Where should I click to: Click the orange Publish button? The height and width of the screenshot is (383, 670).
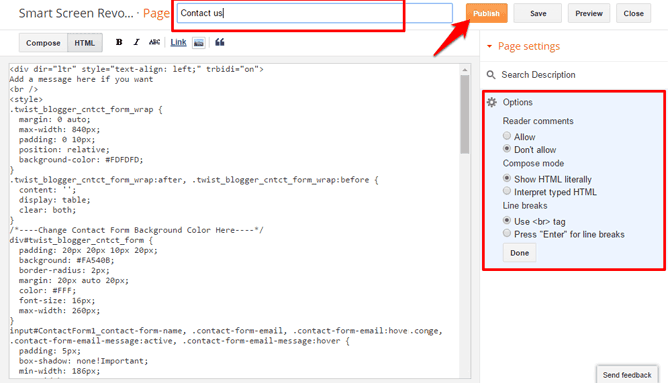coord(486,13)
